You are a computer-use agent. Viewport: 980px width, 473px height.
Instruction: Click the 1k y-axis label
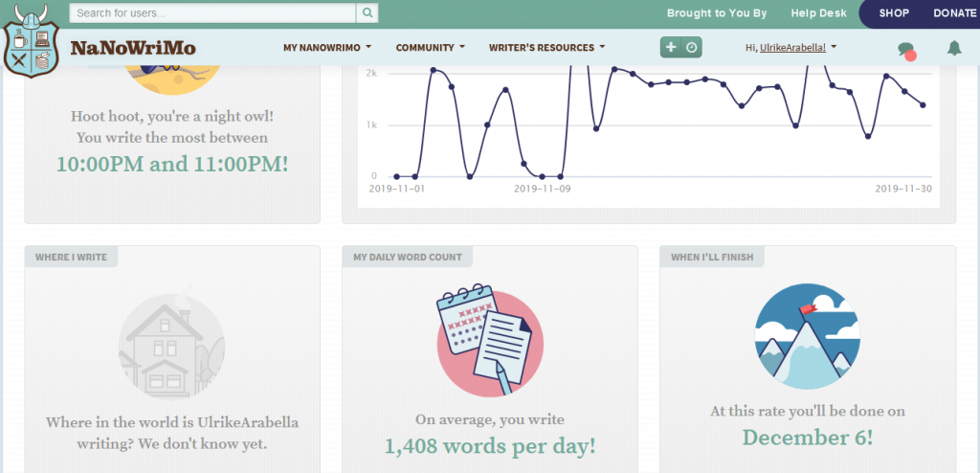click(x=372, y=125)
